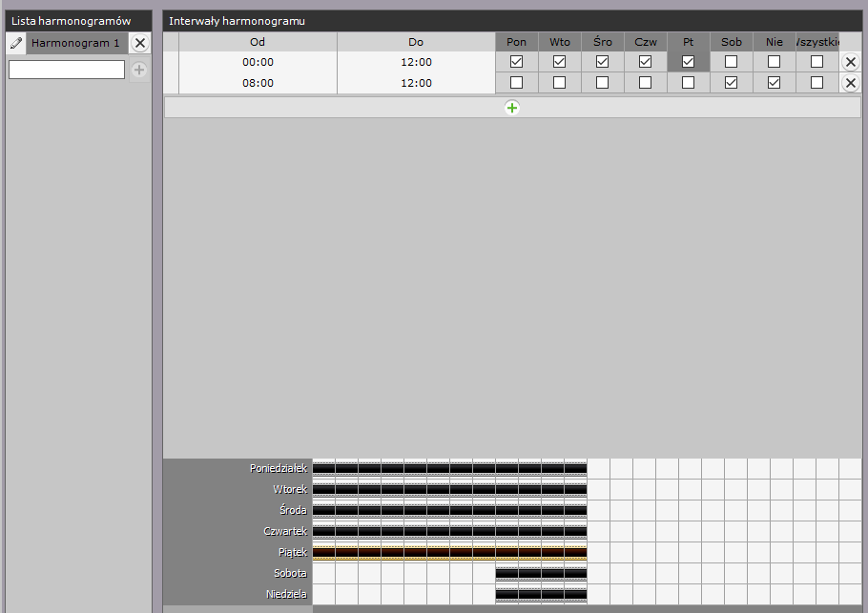
Task: Enable Sob checkbox in the 00:00 row
Action: coord(732,62)
